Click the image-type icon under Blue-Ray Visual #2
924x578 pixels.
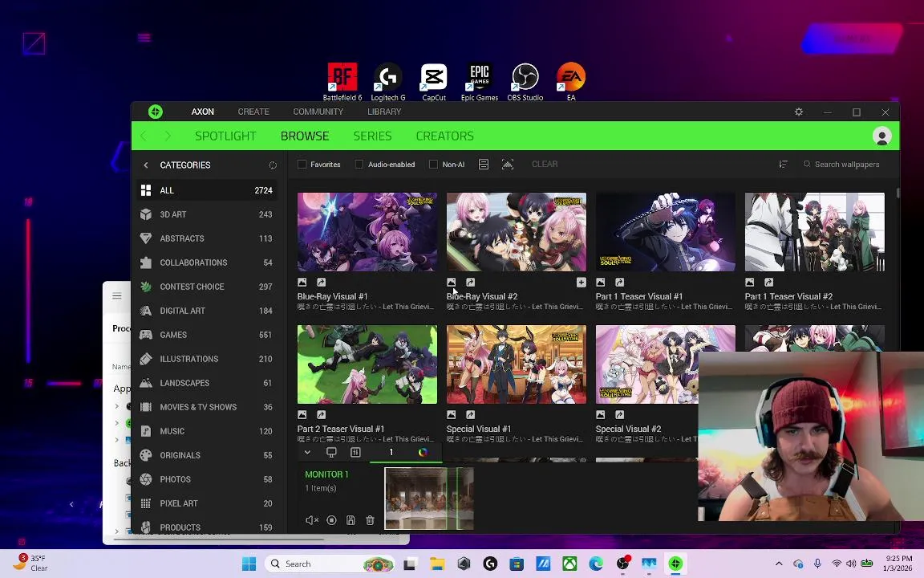452,283
